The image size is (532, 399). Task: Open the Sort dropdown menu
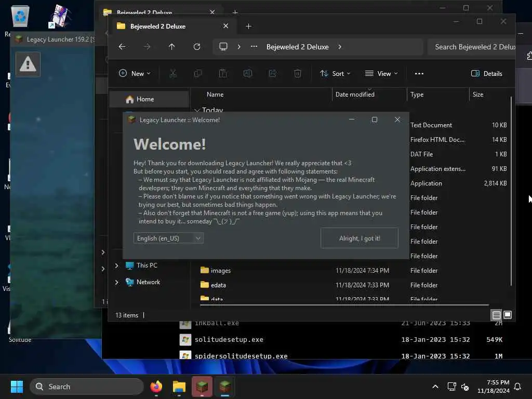tap(335, 73)
